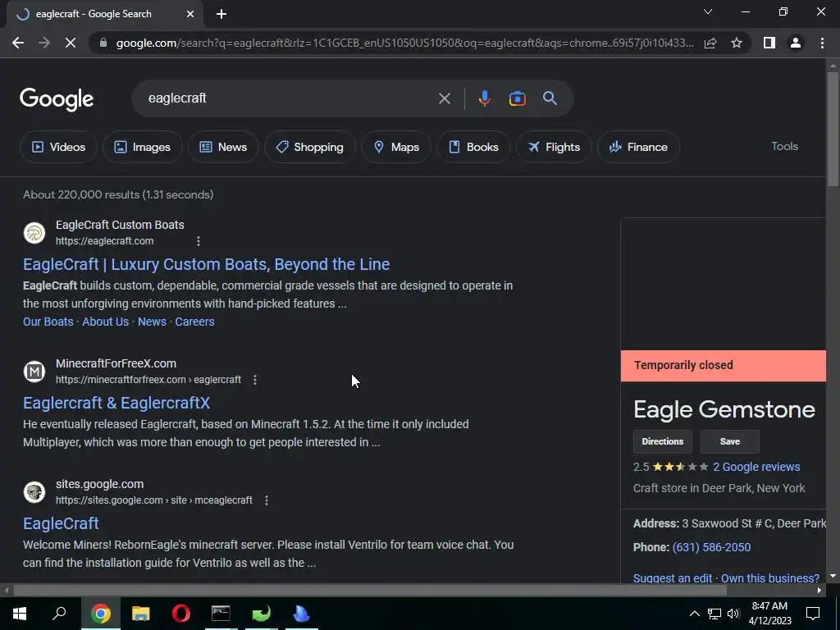
Task: Open File Explorer from the taskbar
Action: point(141,614)
